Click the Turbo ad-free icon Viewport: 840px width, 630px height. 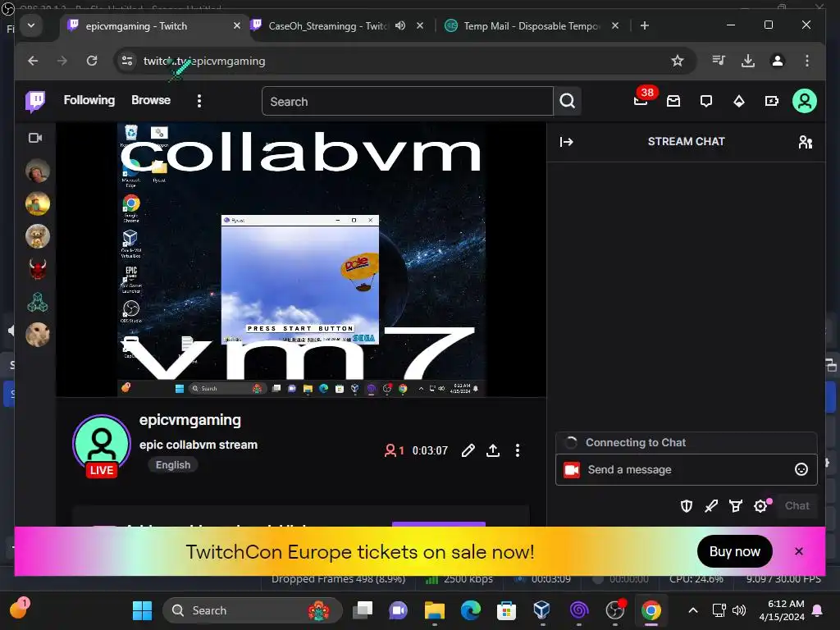tap(771, 101)
